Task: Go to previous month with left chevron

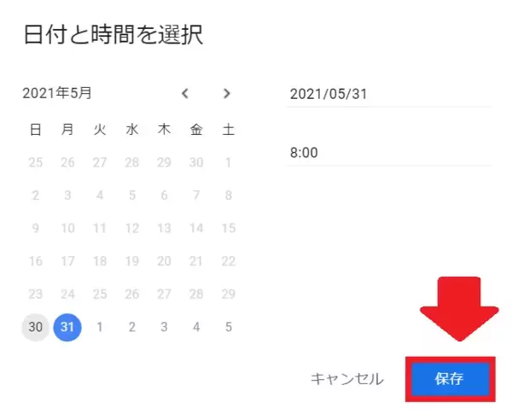Action: [186, 94]
